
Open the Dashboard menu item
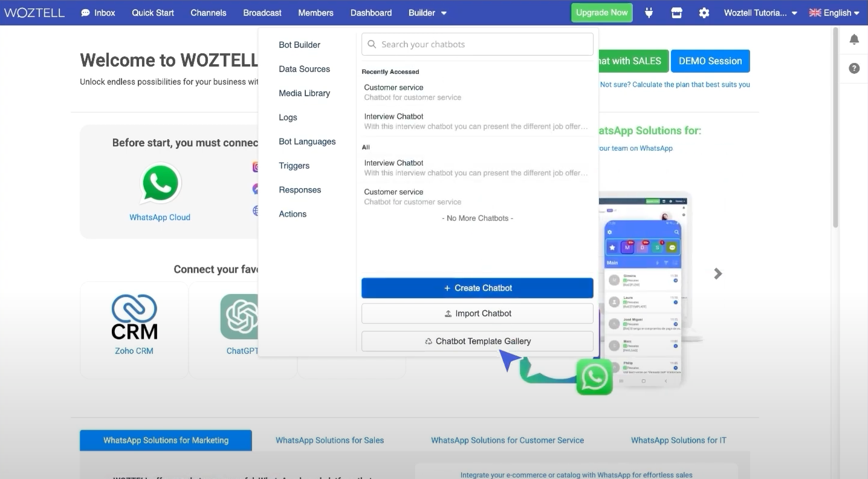(x=371, y=13)
